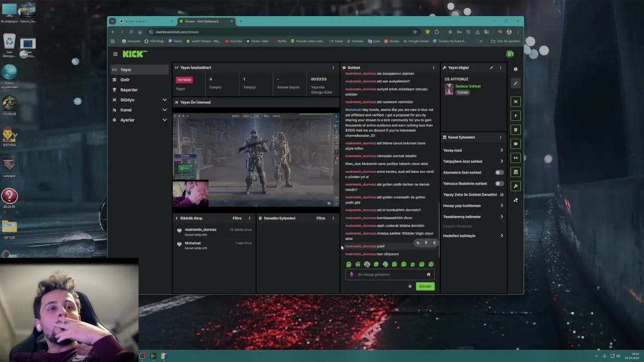The image size is (644, 362).
Task: Reload the page in Chrome
Action: (131, 32)
